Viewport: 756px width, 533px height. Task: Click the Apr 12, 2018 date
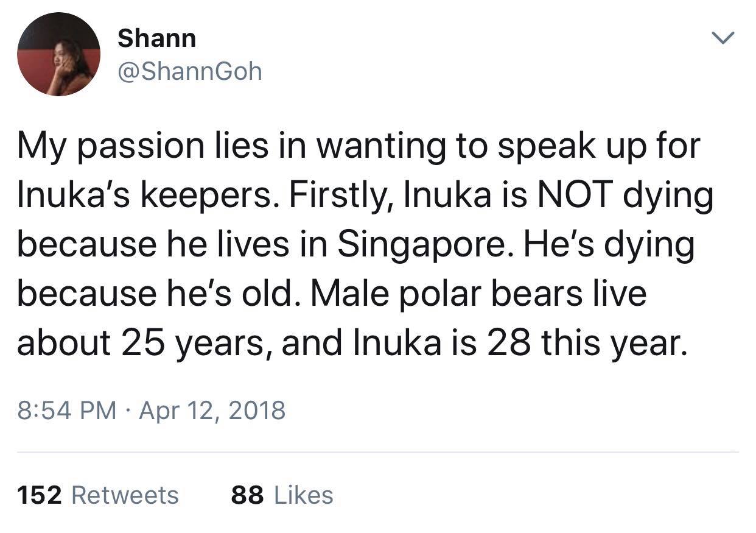pos(212,410)
